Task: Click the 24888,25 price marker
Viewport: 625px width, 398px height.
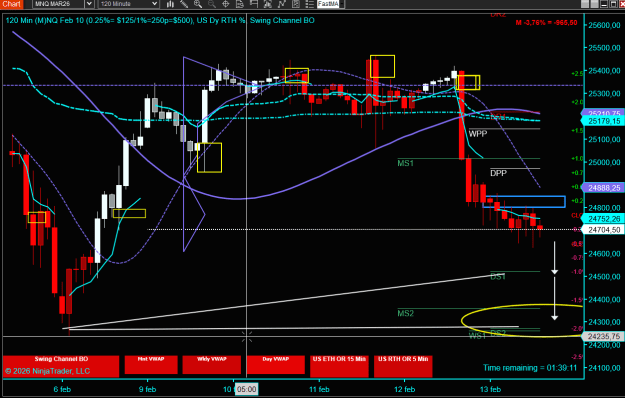Action: [x=603, y=187]
